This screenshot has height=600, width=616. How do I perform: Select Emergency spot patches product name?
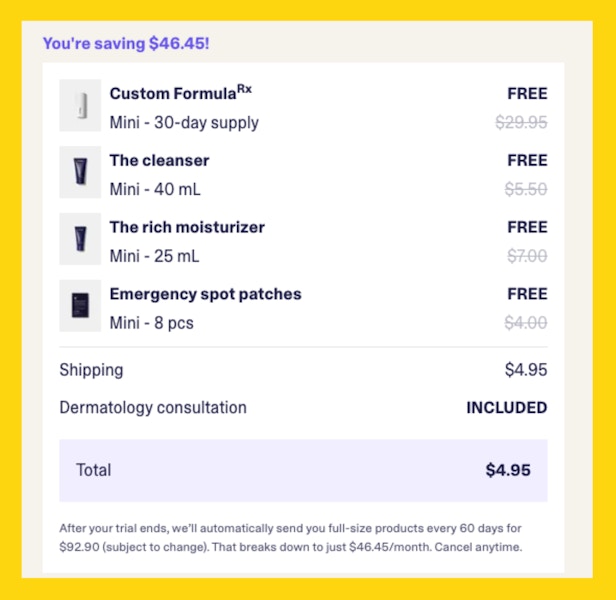[205, 294]
